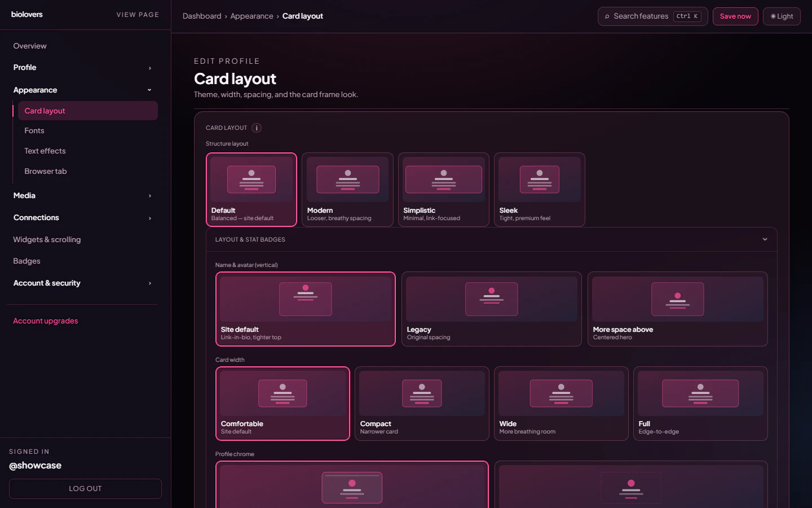The height and width of the screenshot is (508, 812).
Task: Open Browser tab settings
Action: pyautogui.click(x=88, y=172)
